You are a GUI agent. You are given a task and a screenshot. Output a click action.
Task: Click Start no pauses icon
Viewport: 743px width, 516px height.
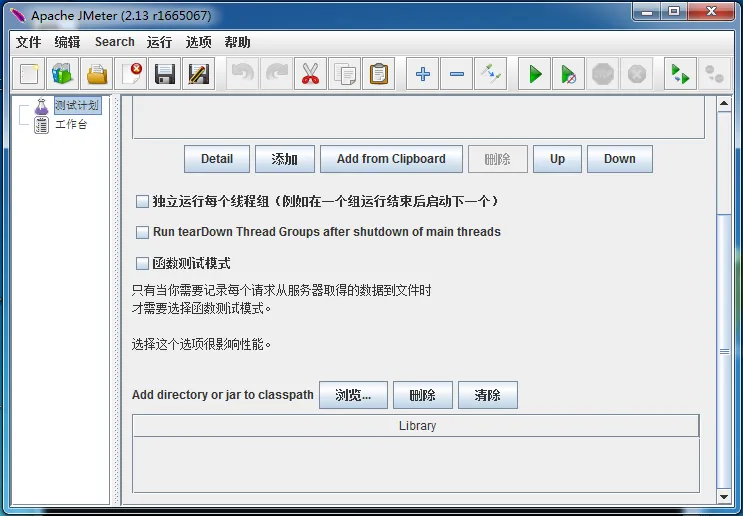coord(569,74)
